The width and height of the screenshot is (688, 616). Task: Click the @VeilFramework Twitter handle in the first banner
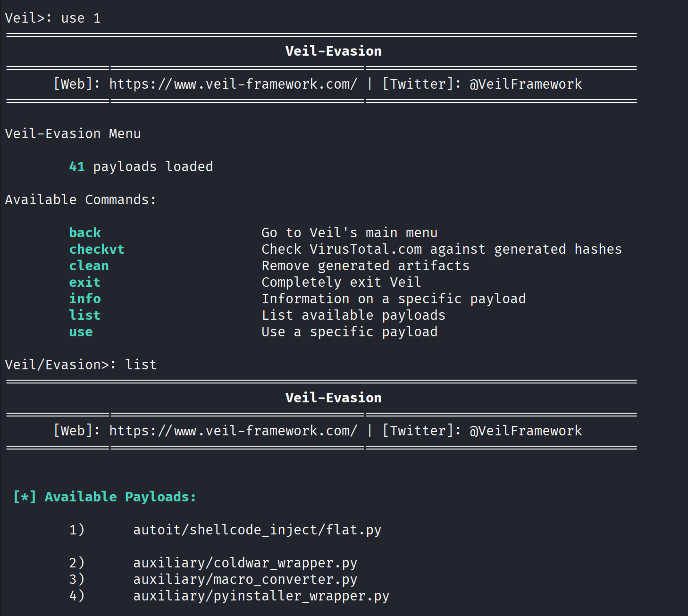[526, 84]
